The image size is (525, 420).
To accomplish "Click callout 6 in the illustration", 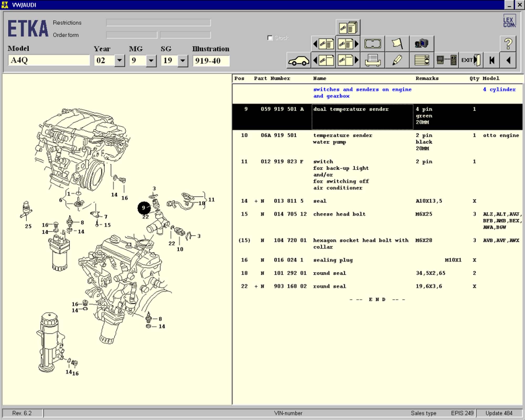I will [x=61, y=200].
